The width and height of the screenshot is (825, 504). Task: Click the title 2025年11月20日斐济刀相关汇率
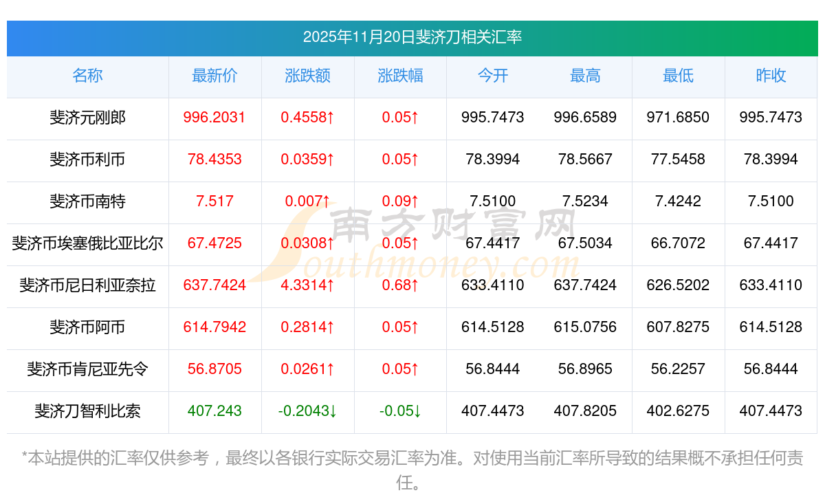pyautogui.click(x=412, y=37)
